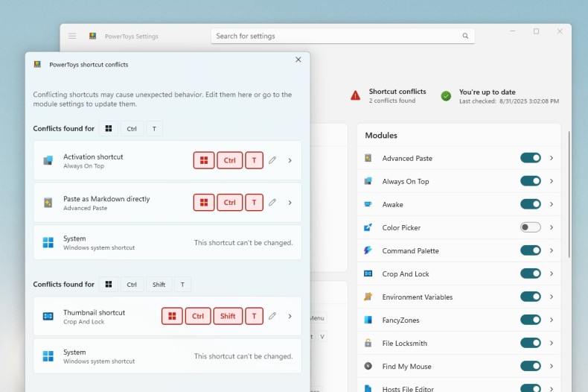Click the PowerToys Settings app icon
This screenshot has height=392, width=588.
pos(92,36)
